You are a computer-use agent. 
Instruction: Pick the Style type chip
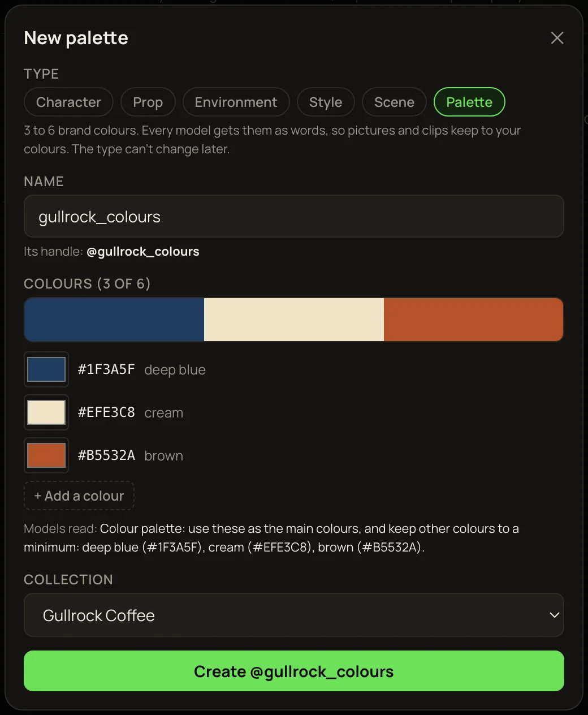click(326, 102)
